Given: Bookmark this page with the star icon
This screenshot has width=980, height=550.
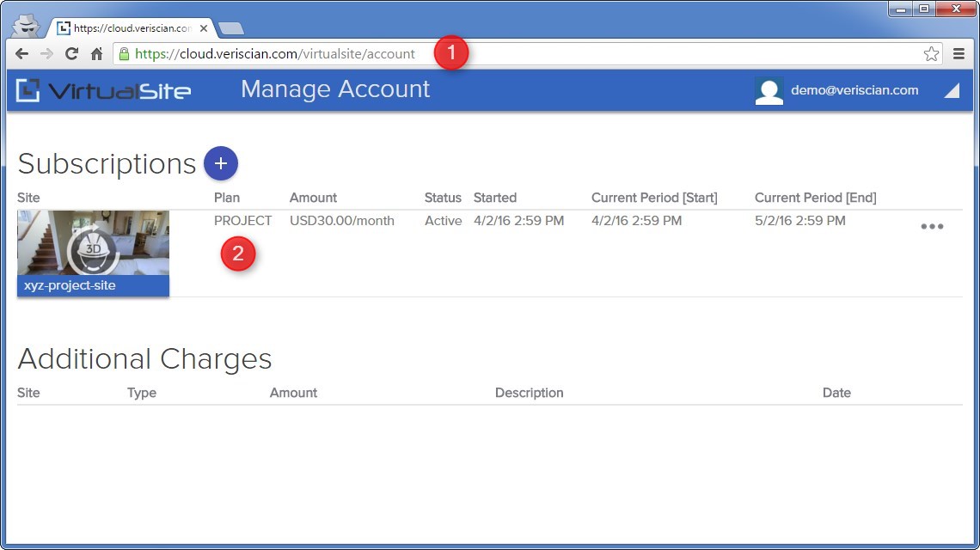Looking at the screenshot, I should click(931, 54).
